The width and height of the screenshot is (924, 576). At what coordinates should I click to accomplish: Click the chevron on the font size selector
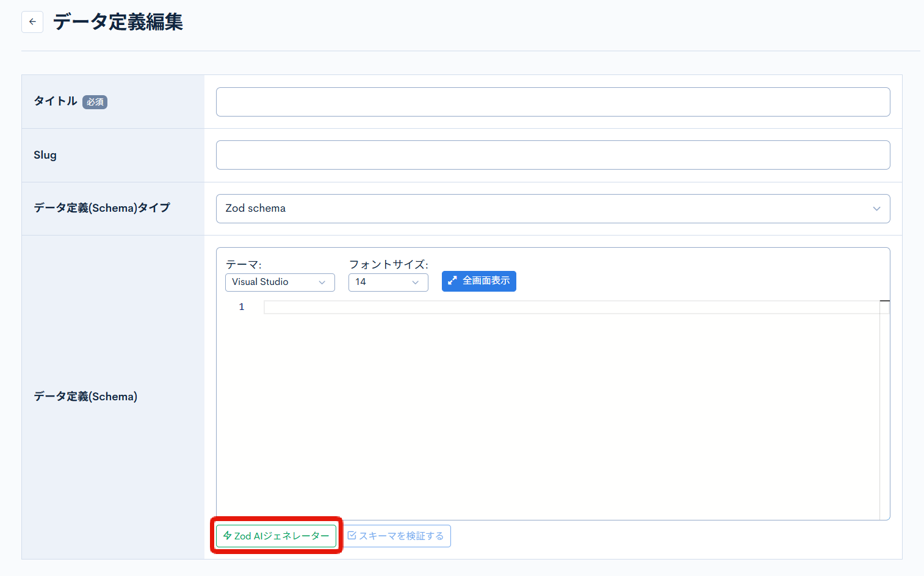(x=416, y=282)
